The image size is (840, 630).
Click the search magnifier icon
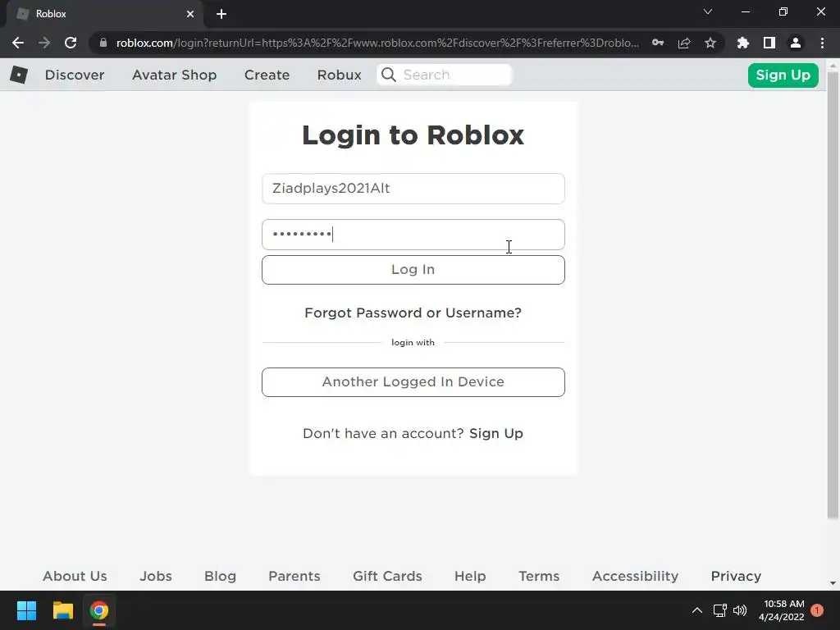[x=389, y=75]
